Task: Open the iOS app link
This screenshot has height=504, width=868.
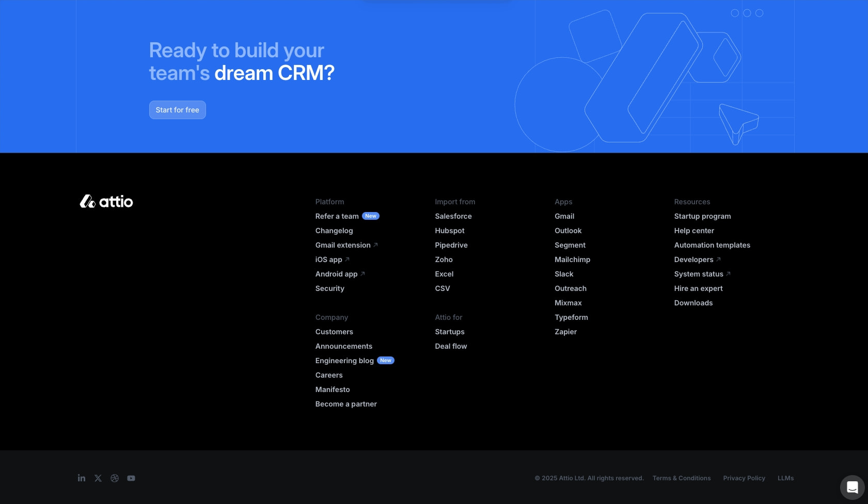Action: (x=333, y=259)
